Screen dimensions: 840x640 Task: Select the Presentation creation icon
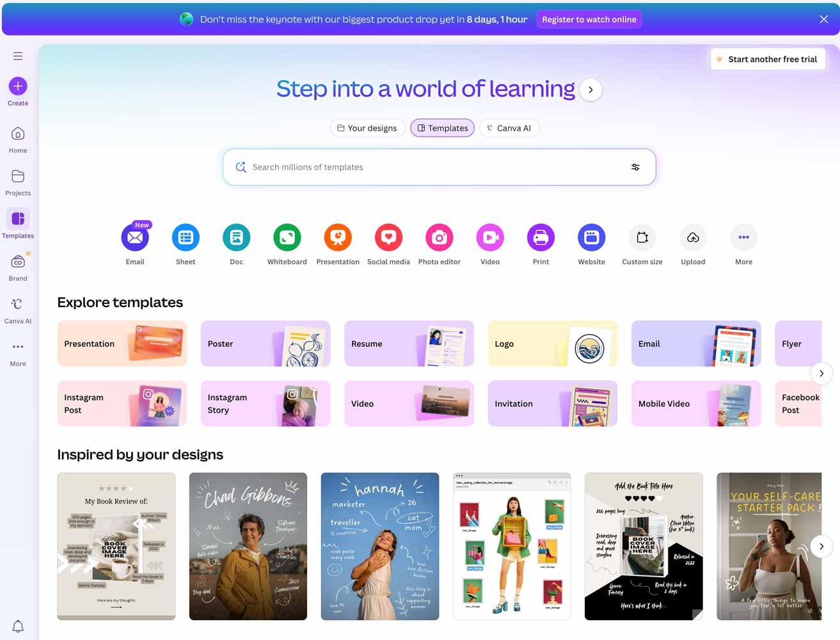337,237
